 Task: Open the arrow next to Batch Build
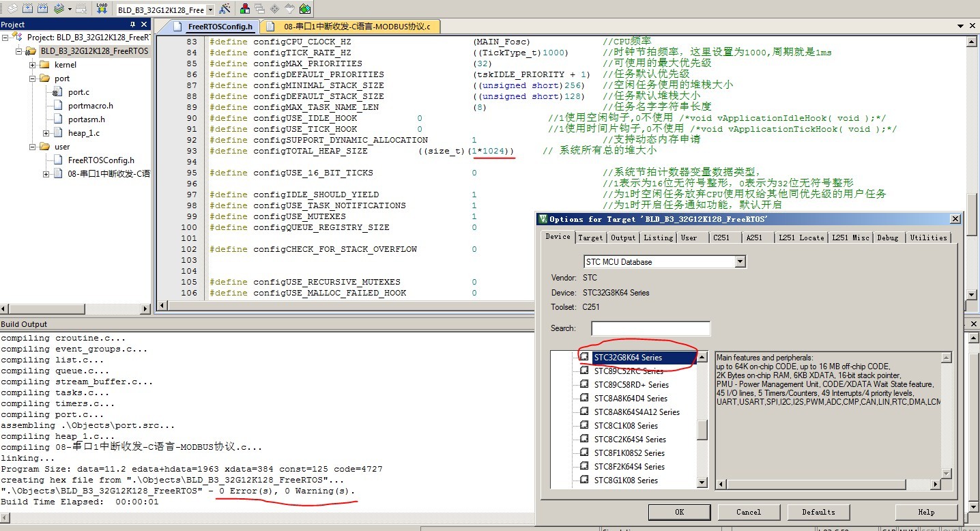tap(70, 9)
